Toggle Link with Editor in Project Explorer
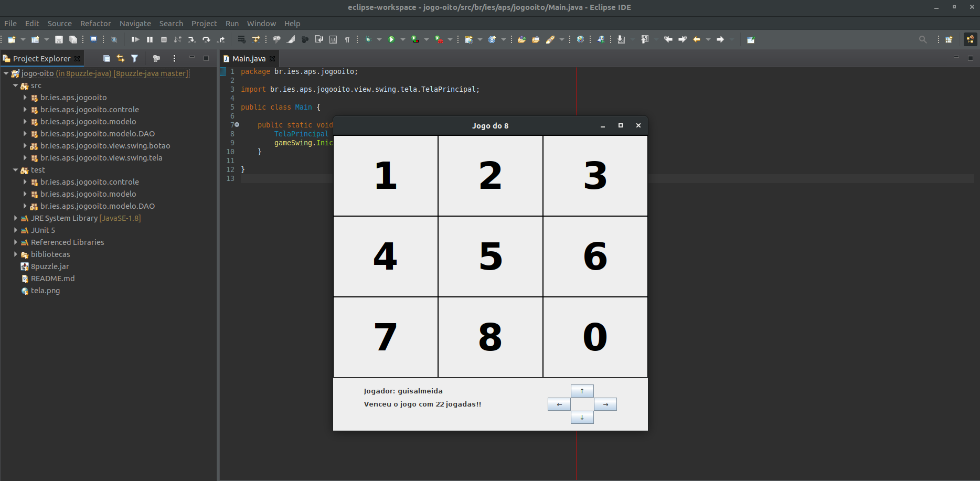Screen dimensions: 980x481 [x=121, y=59]
